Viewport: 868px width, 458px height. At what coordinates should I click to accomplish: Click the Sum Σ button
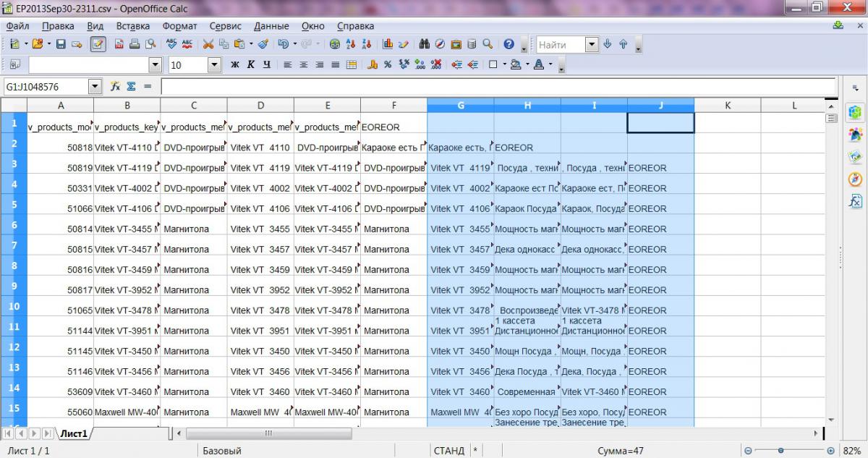pos(132,86)
